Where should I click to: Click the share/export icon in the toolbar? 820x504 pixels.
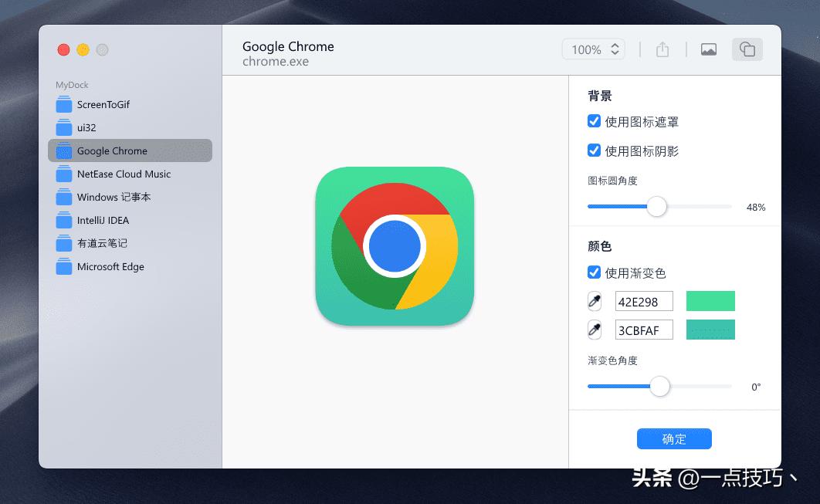tap(662, 49)
